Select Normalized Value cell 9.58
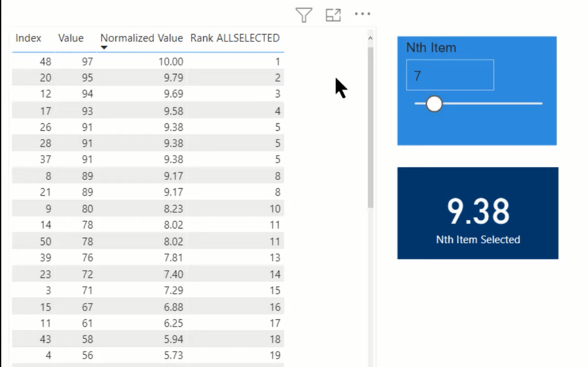588x367 pixels. coord(173,111)
